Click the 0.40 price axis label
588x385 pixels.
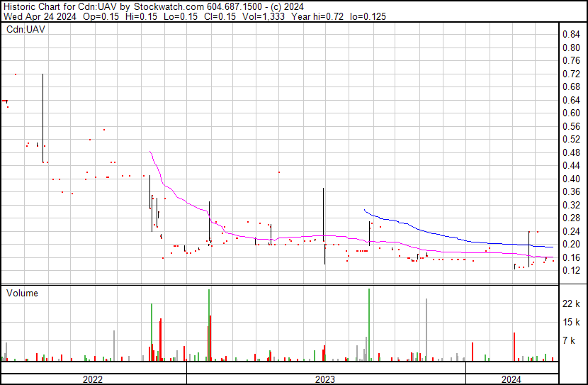571,179
